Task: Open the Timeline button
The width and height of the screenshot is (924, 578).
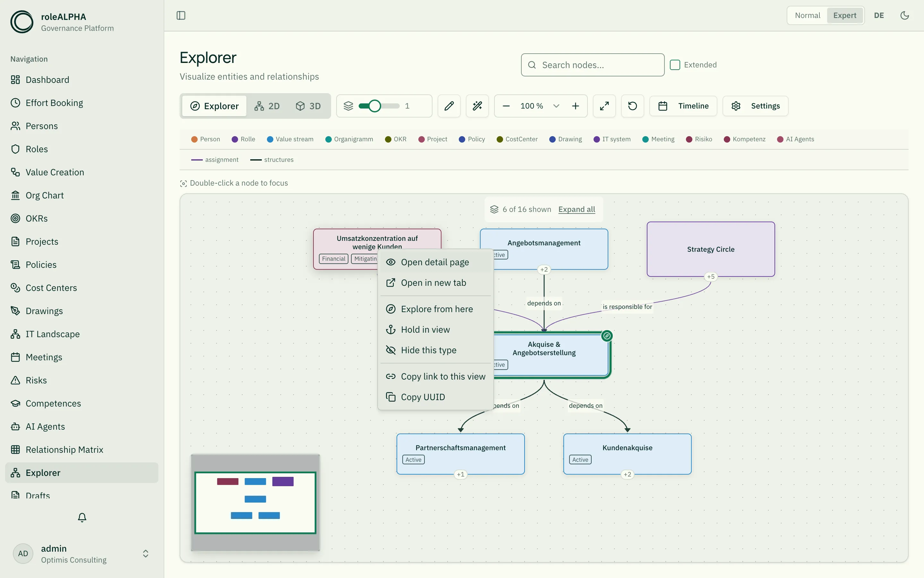Action: (x=683, y=106)
